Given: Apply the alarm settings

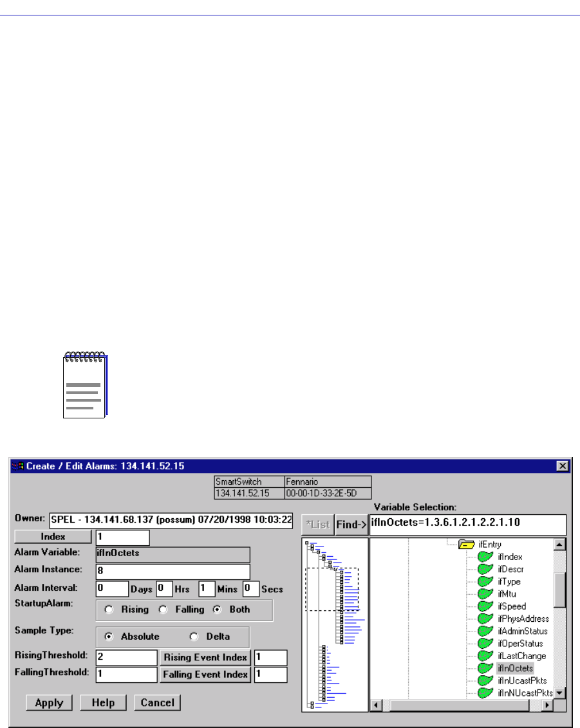Looking at the screenshot, I should (x=49, y=702).
